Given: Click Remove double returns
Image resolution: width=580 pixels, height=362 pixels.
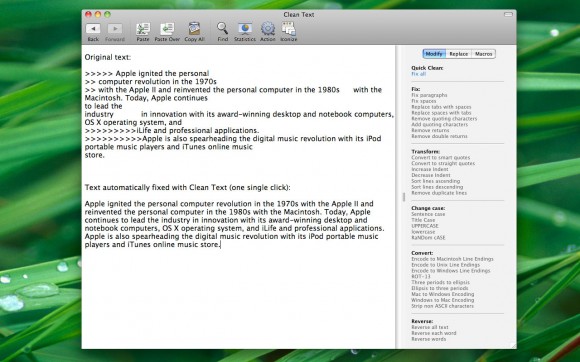Looking at the screenshot, I should pos(439,136).
